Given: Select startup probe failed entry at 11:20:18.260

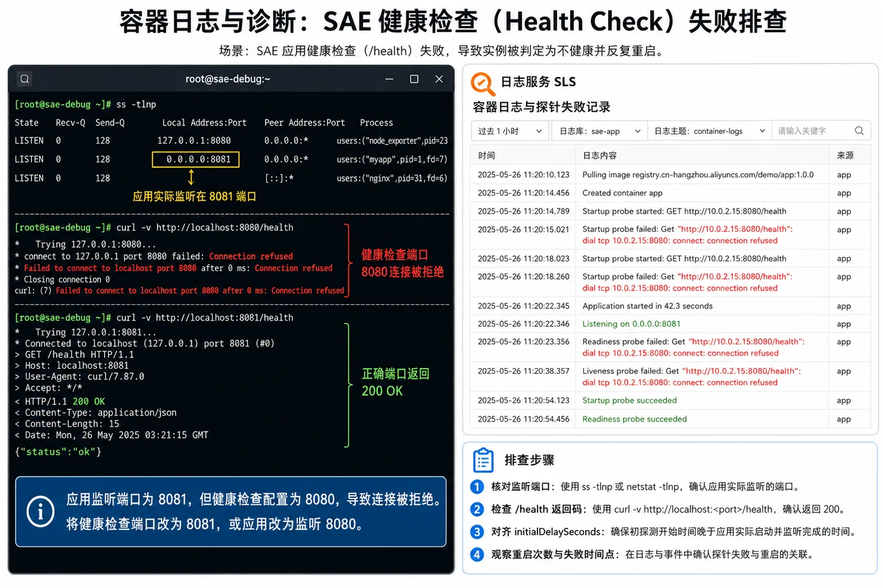Looking at the screenshot, I should pos(670,282).
